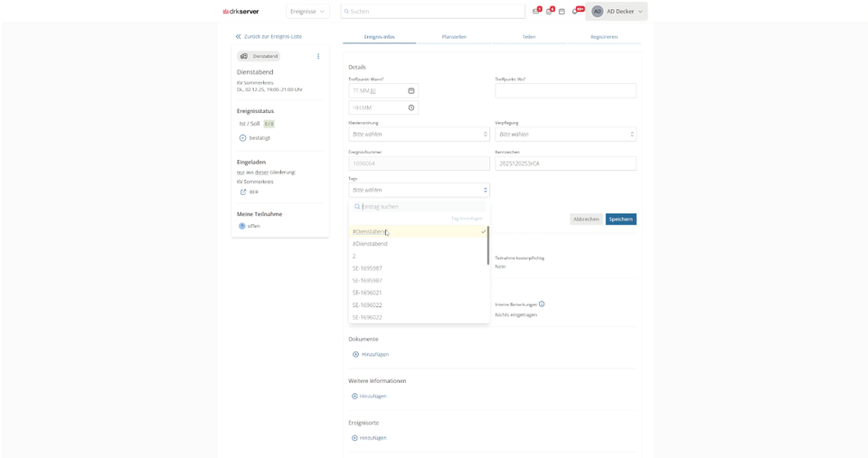Open the calendar icon in top bar
The image size is (868, 458).
tap(561, 12)
